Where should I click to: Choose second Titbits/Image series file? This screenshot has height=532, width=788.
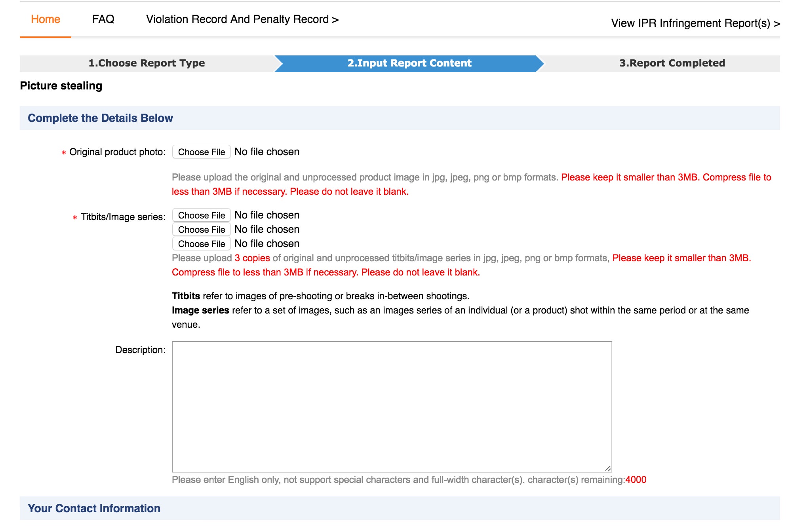coord(201,230)
